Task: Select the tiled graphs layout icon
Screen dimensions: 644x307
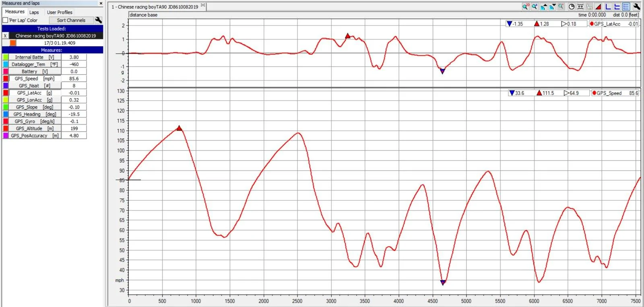Action: click(x=626, y=6)
